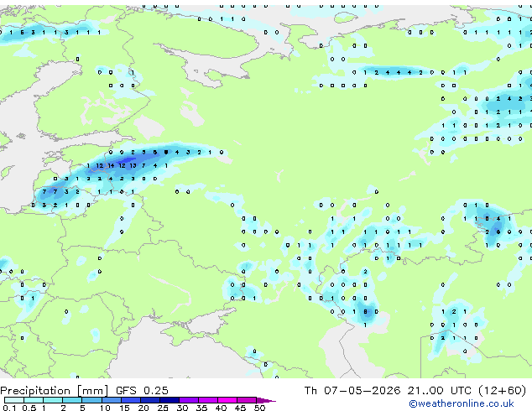This screenshot has height=411, width=532.
Task: Select the 0.5–1 mm legend swatch
Action: pyautogui.click(x=34, y=400)
